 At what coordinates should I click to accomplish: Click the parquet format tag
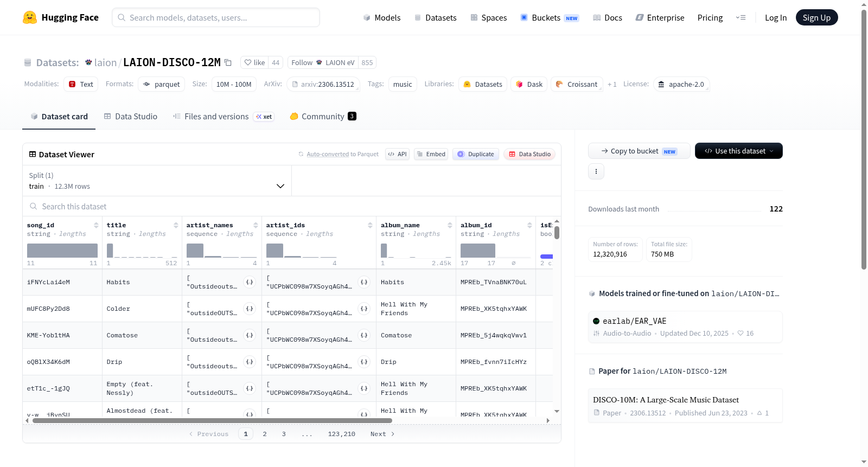[161, 84]
